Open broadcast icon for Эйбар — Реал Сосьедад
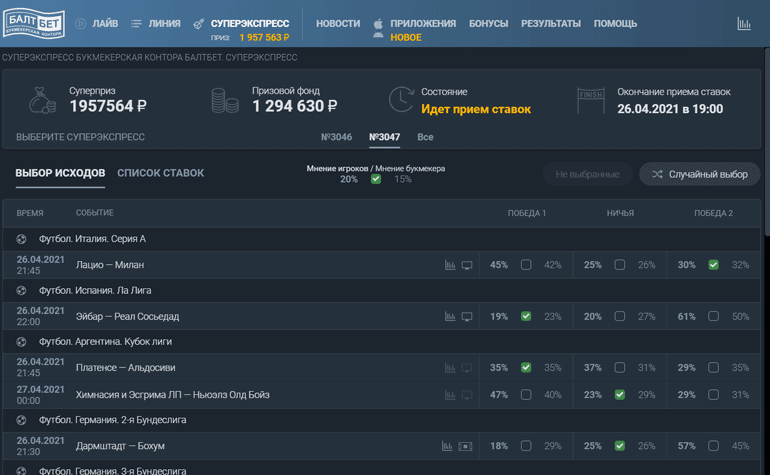The image size is (770, 475). pyautogui.click(x=467, y=317)
